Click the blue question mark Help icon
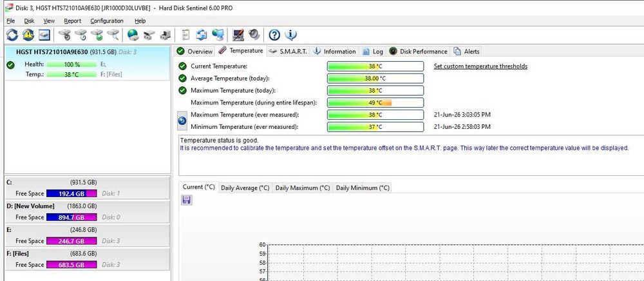644x281 pixels. click(274, 35)
